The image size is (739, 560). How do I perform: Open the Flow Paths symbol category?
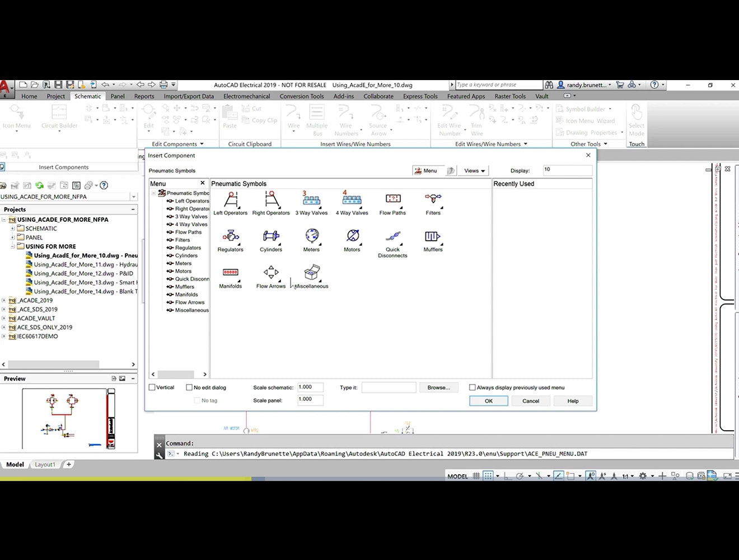(392, 202)
